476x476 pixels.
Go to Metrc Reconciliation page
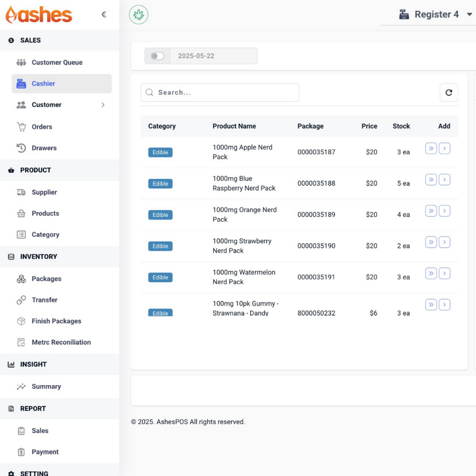click(61, 342)
